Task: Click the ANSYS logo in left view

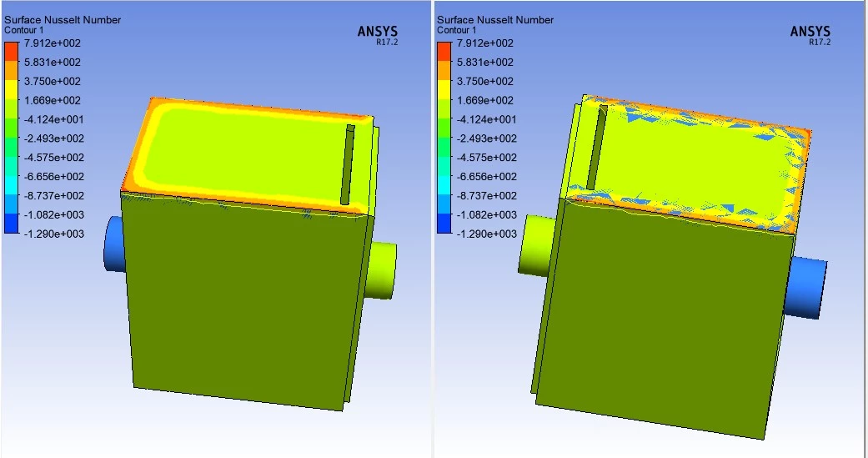Action: tap(378, 32)
